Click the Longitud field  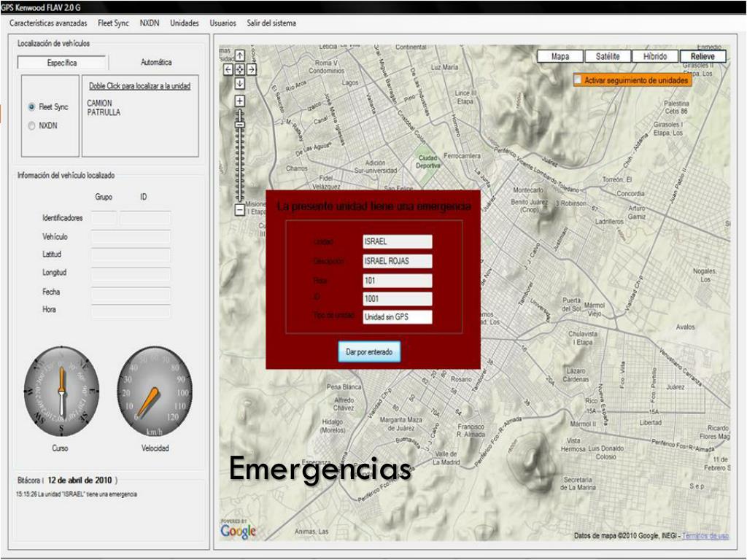[131, 273]
